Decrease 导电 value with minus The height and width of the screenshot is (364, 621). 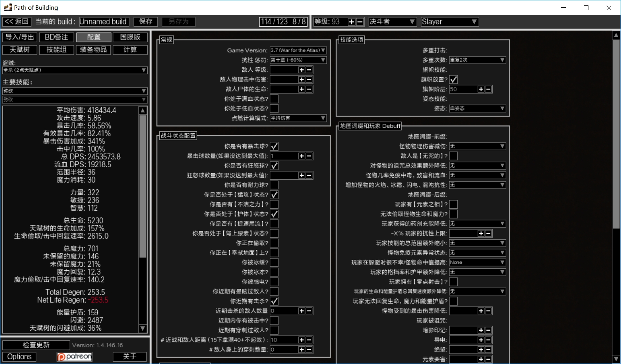pos(488,340)
